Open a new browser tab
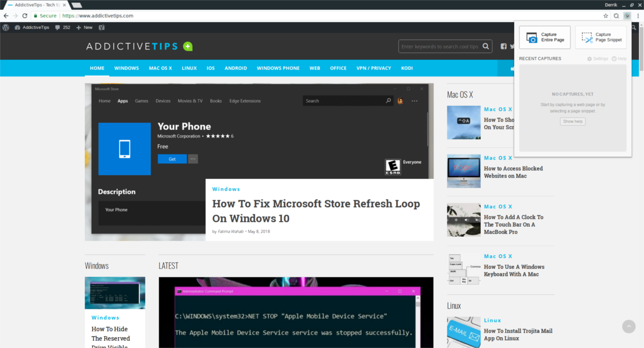 76,5
